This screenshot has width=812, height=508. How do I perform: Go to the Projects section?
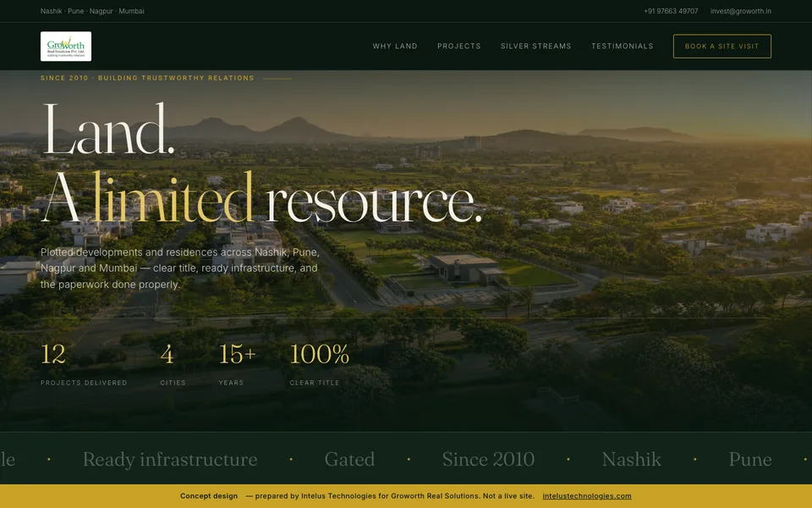[458, 46]
